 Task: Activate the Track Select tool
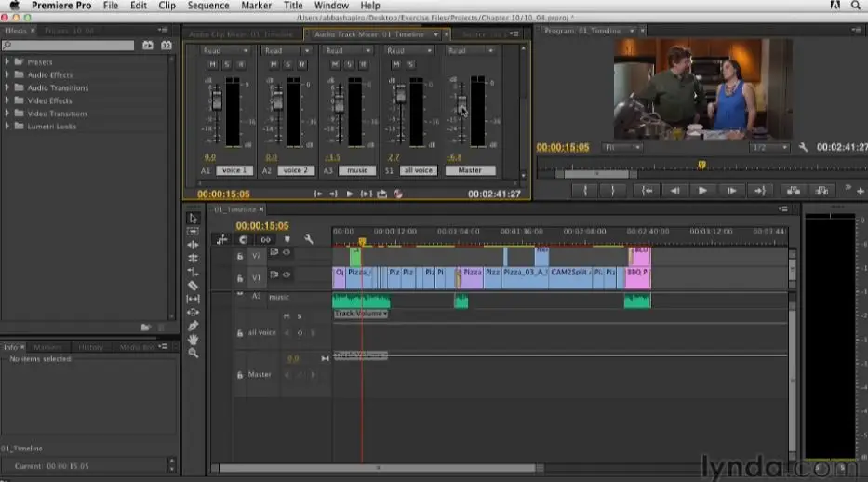tap(193, 231)
